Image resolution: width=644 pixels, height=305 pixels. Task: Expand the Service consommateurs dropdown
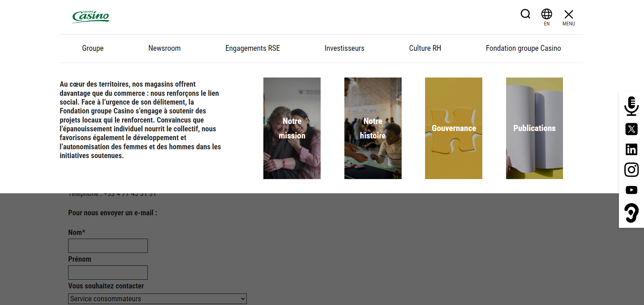157,299
